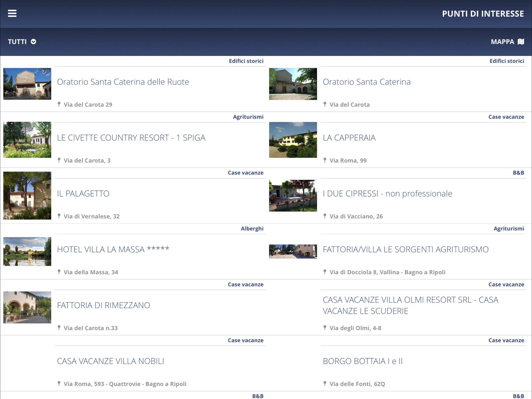Click B&B label above I Due Cipressi
The height and width of the screenshot is (399, 532).
pyautogui.click(x=519, y=173)
